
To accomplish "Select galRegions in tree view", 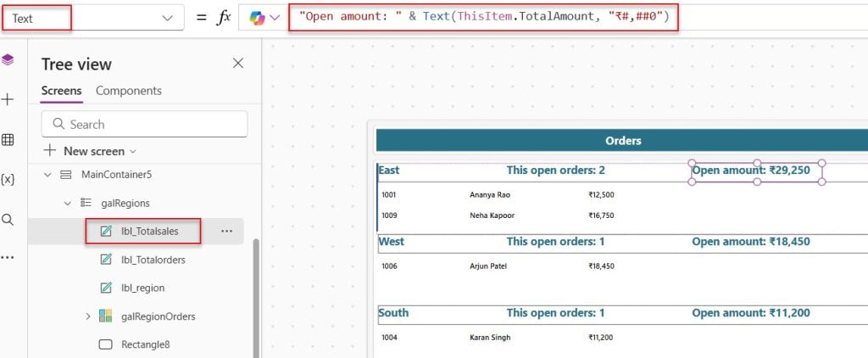I will point(125,204).
